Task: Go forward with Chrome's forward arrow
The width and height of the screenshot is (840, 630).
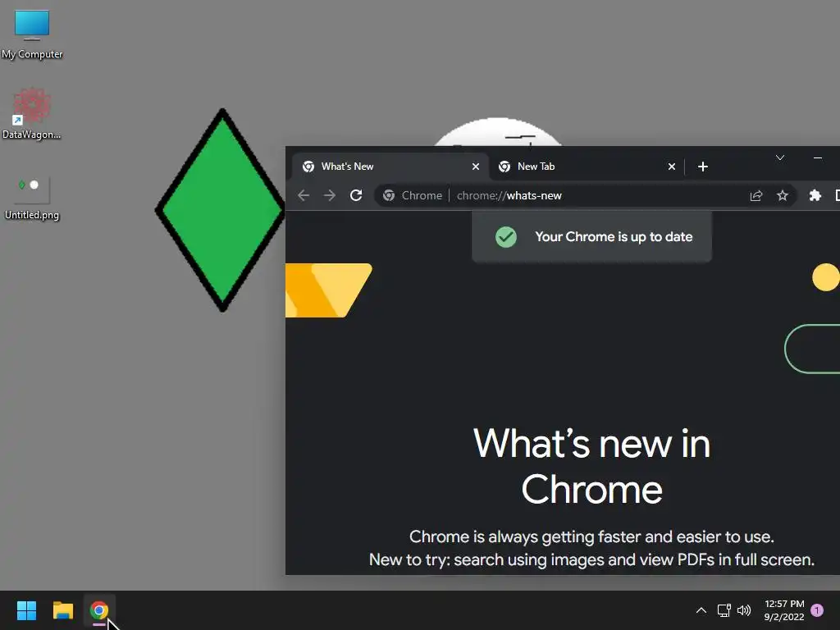Action: tap(330, 195)
